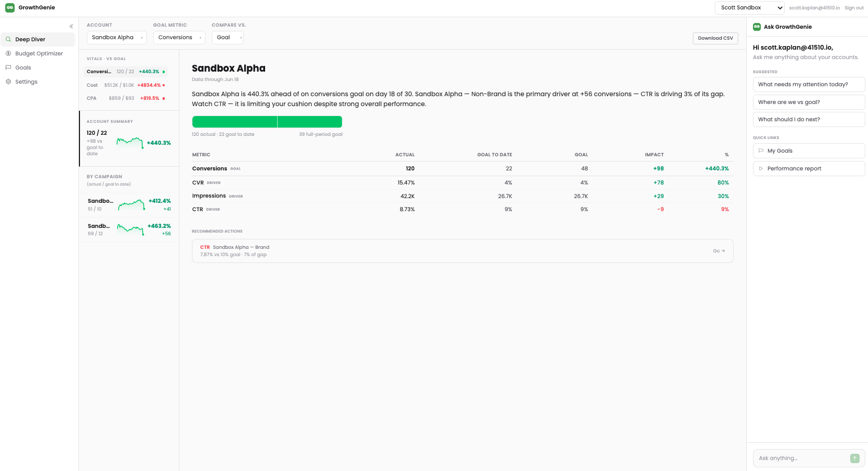868x471 pixels.
Task: Select campaign card showing +412.4%
Action: click(x=129, y=204)
